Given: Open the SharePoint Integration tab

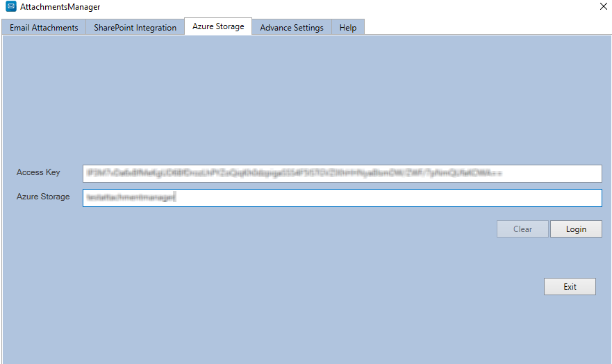Looking at the screenshot, I should click(x=135, y=28).
